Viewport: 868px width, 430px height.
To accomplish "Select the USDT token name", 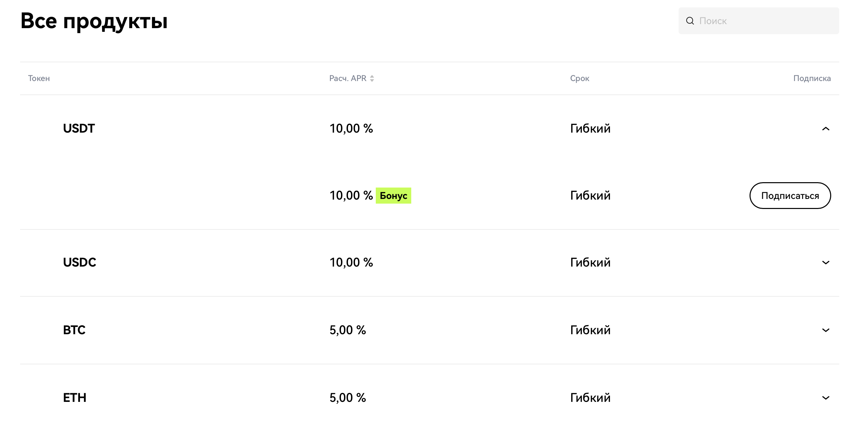I will [x=79, y=129].
